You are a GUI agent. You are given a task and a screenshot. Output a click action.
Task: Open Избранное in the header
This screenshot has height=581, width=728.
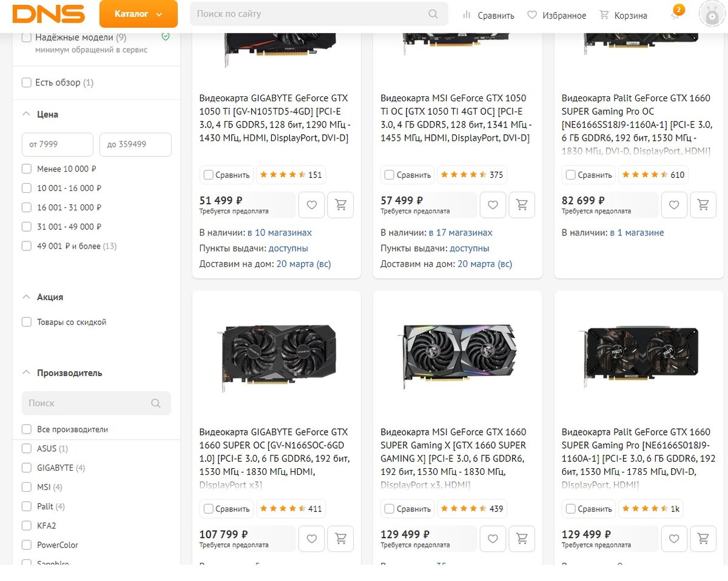[556, 15]
